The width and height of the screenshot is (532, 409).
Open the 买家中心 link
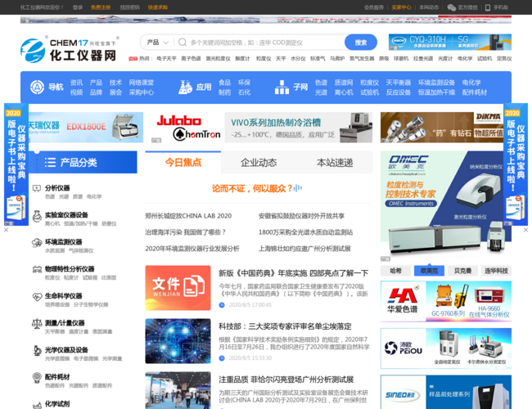[x=401, y=7]
